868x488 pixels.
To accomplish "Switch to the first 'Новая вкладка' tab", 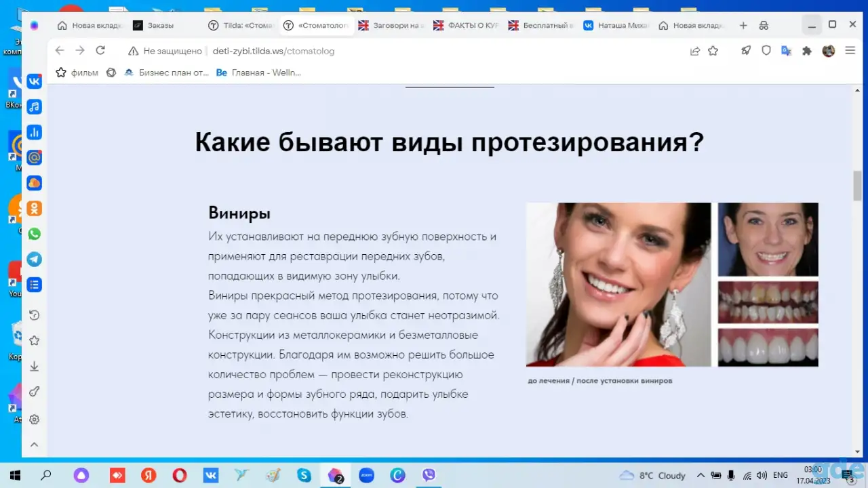I will click(x=90, y=25).
